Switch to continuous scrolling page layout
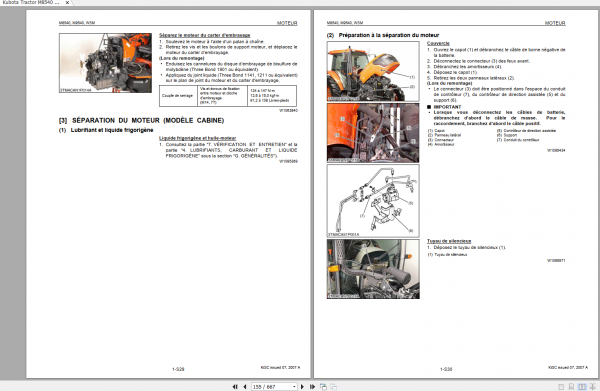600x391 pixels. pyautogui.click(x=571, y=387)
